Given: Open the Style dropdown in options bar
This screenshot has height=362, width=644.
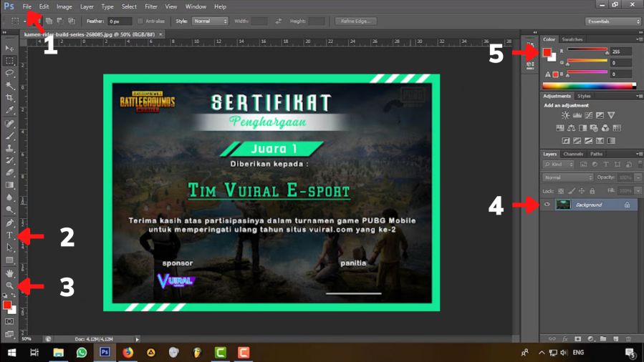Looking at the screenshot, I should [210, 21].
